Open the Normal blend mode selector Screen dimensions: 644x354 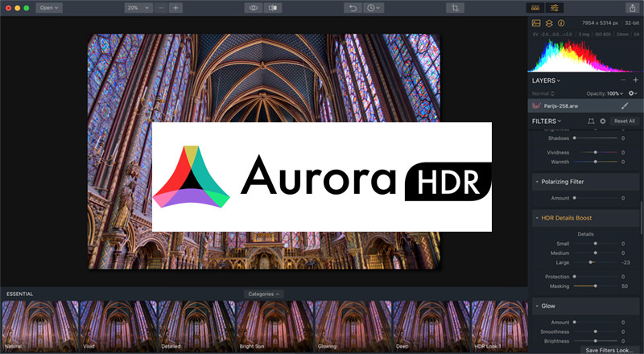(x=543, y=93)
